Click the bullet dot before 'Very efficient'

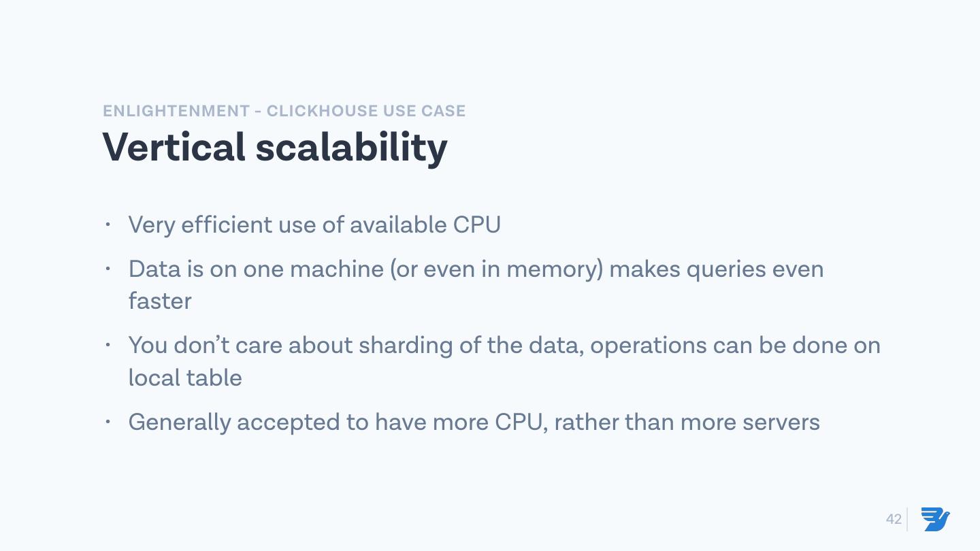108,224
